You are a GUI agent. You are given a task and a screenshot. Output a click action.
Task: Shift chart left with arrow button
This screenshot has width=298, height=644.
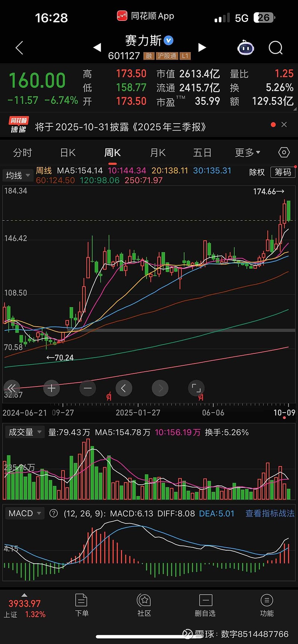(124, 388)
